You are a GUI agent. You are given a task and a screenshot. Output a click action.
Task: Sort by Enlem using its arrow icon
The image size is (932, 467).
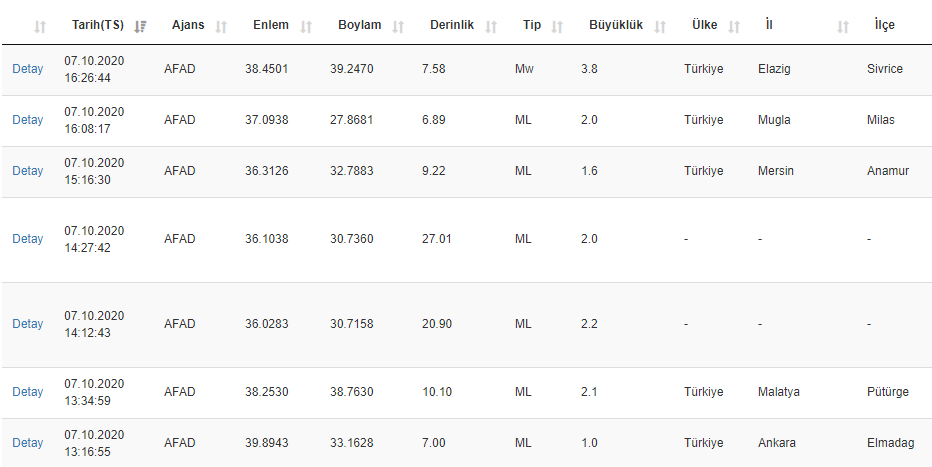coord(306,27)
